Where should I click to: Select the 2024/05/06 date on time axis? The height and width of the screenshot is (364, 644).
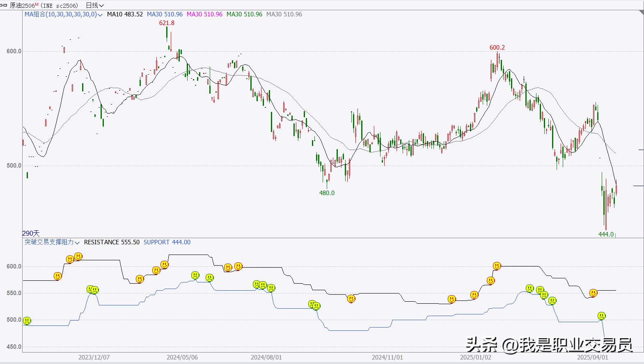pos(182,357)
